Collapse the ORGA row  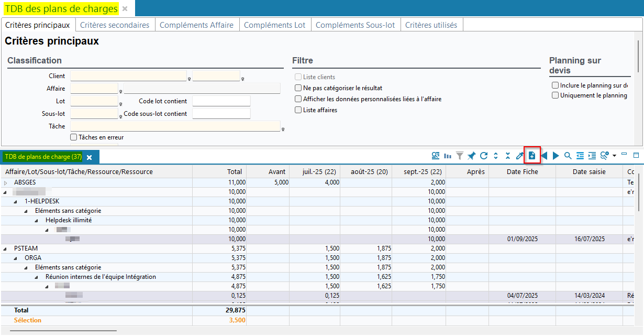point(16,258)
